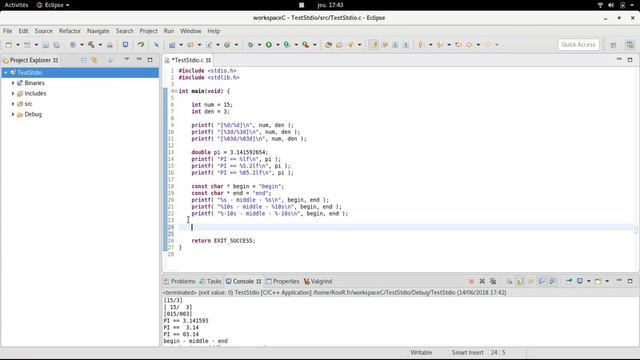640x360 pixels.
Task: Expand the src folder node
Action: [13, 104]
